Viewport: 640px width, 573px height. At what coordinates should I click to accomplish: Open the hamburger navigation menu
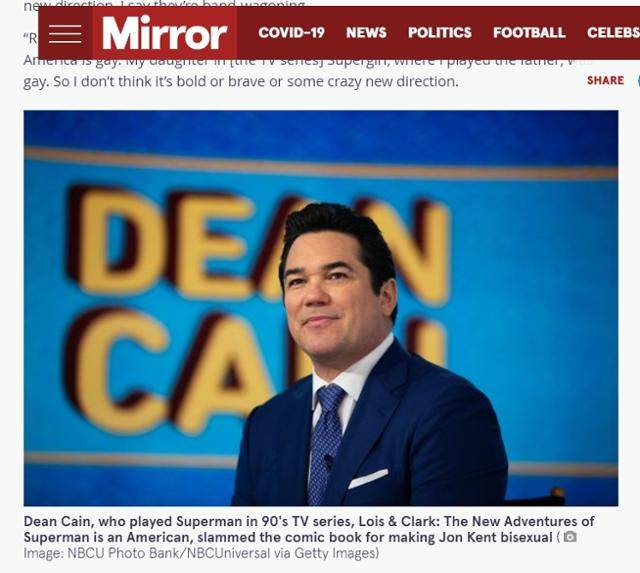tap(65, 33)
